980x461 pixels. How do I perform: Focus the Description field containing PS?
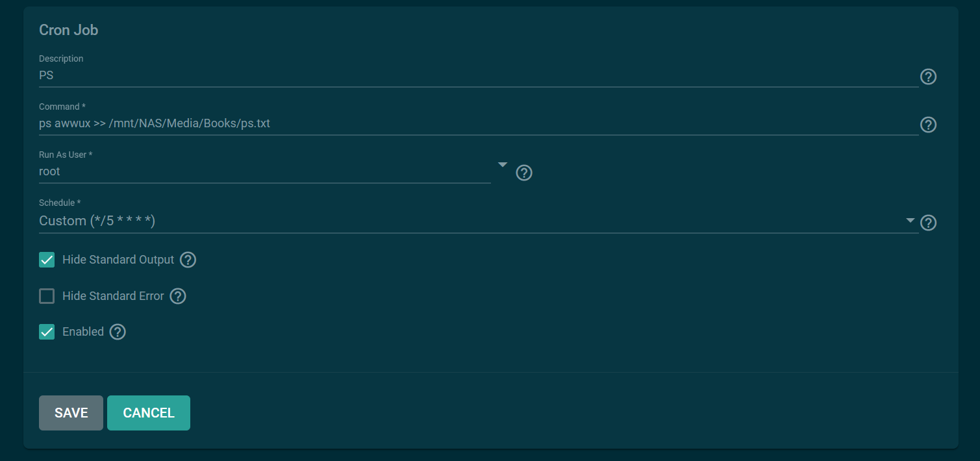coord(479,75)
